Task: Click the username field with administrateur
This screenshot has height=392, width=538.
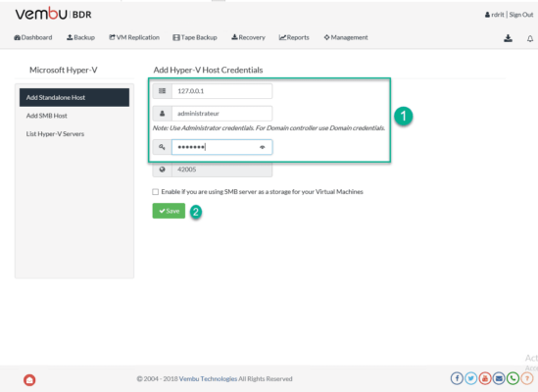Action: click(222, 114)
